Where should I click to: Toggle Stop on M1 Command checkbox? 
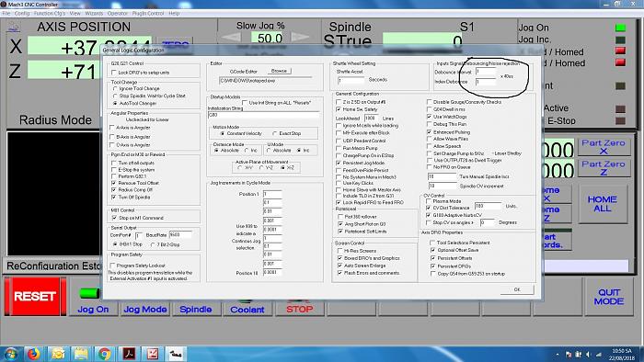click(114, 218)
